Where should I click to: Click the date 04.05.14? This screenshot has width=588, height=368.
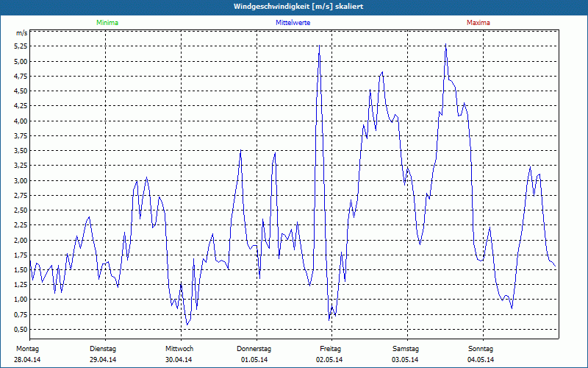[481, 360]
